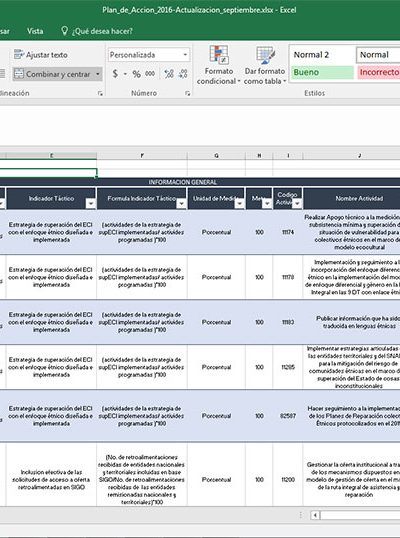
Task: Select cell with activity code 11174
Action: (288, 232)
